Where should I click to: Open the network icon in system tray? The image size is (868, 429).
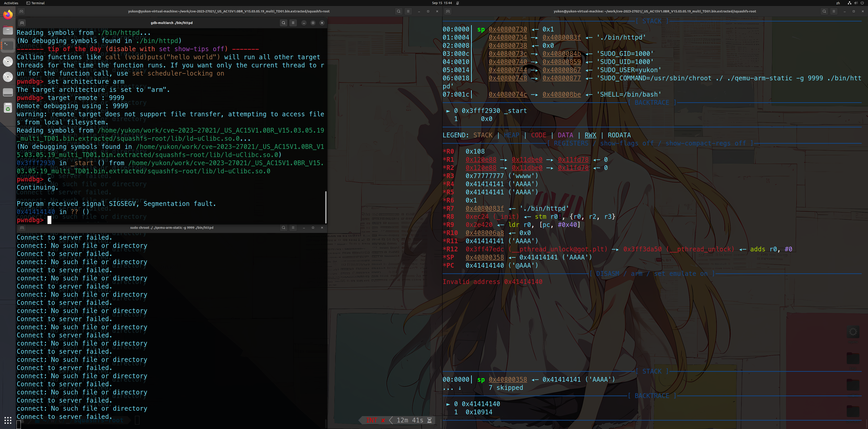click(x=849, y=3)
